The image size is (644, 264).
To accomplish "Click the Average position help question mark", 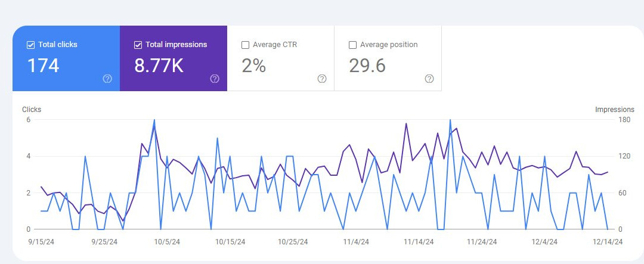I will [x=429, y=79].
